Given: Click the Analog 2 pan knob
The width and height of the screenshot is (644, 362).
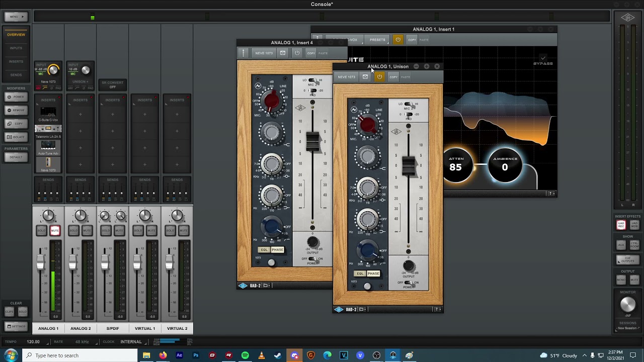Looking at the screenshot, I should coord(80,216).
